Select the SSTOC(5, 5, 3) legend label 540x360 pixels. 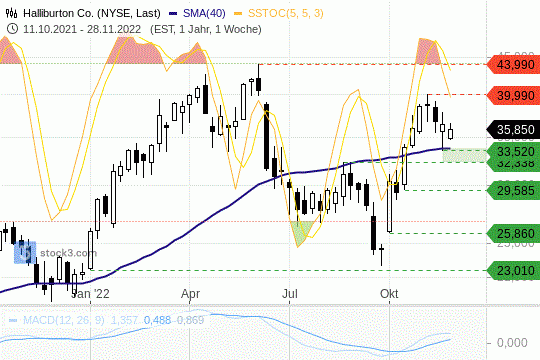(285, 13)
